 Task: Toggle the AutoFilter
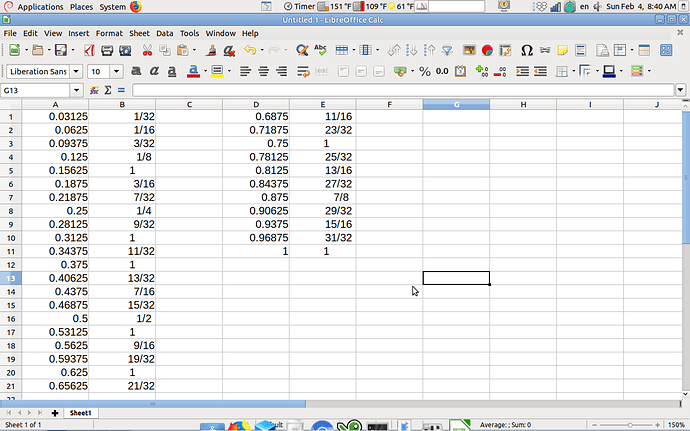[x=447, y=50]
